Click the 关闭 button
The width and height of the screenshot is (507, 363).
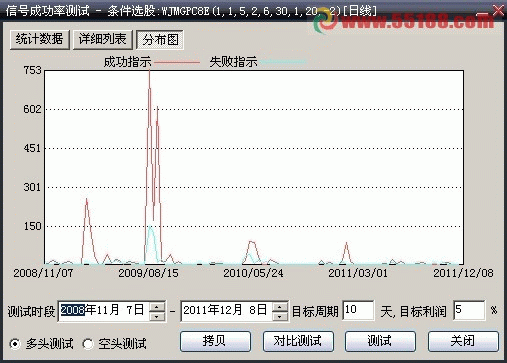coord(463,341)
